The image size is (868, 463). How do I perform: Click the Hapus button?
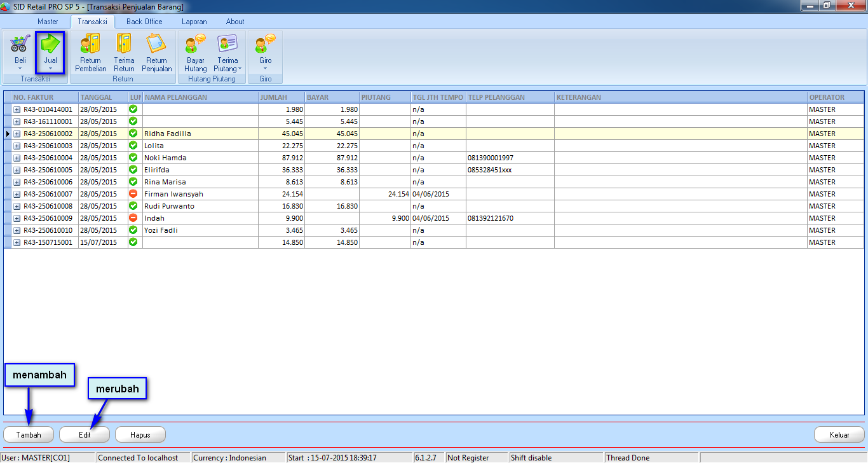pos(140,435)
